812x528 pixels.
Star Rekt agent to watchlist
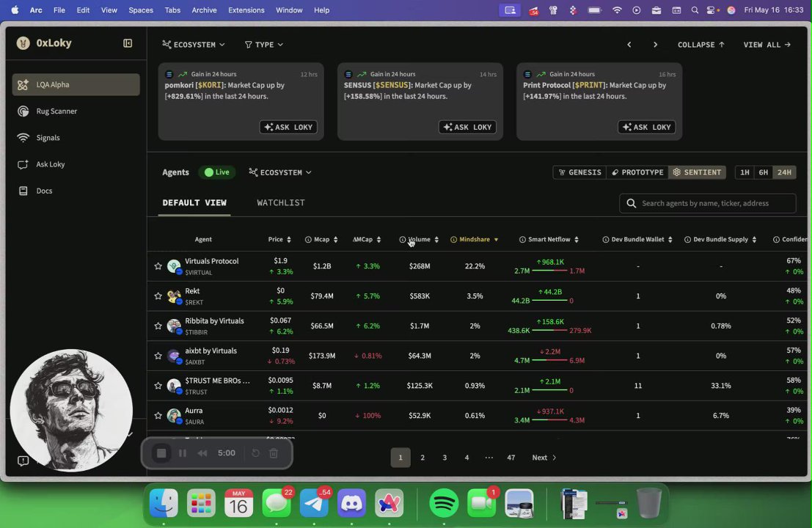coord(158,296)
